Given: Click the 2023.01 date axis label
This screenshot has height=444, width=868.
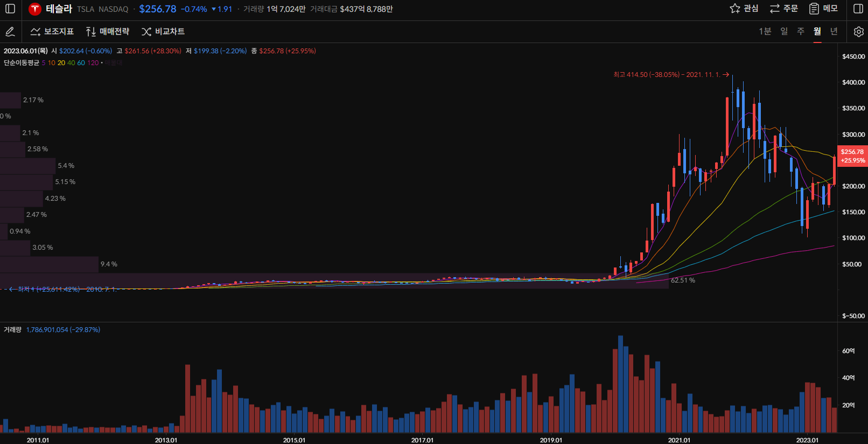Looking at the screenshot, I should click(x=807, y=440).
